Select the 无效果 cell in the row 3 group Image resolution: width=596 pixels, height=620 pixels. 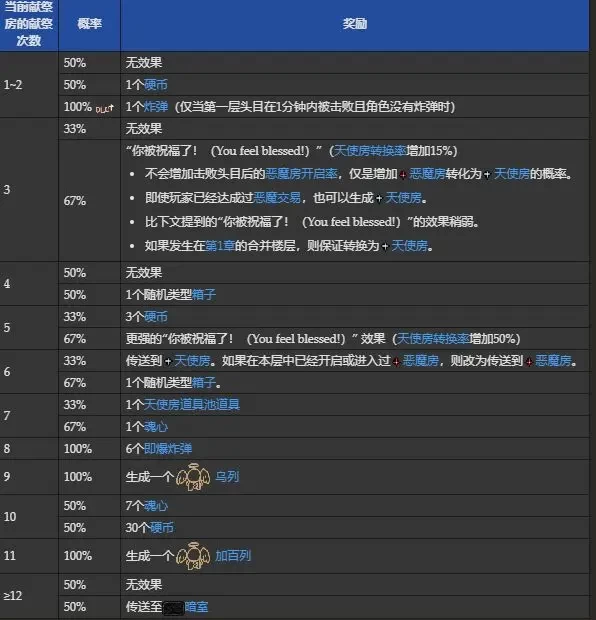tap(355, 129)
